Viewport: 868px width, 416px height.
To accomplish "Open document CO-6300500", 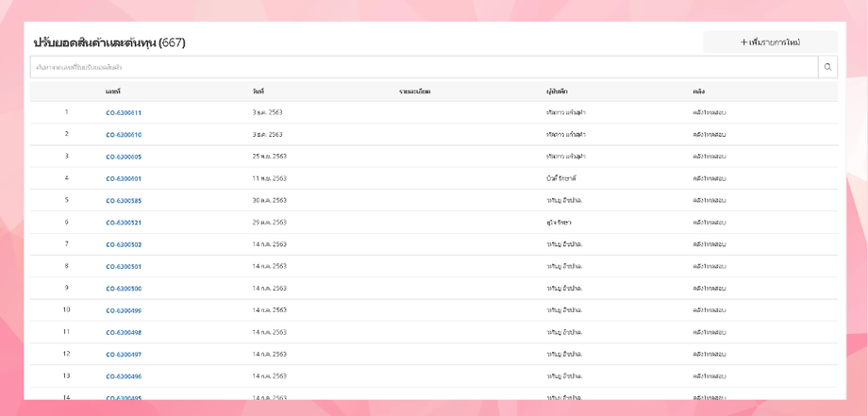I will 124,289.
